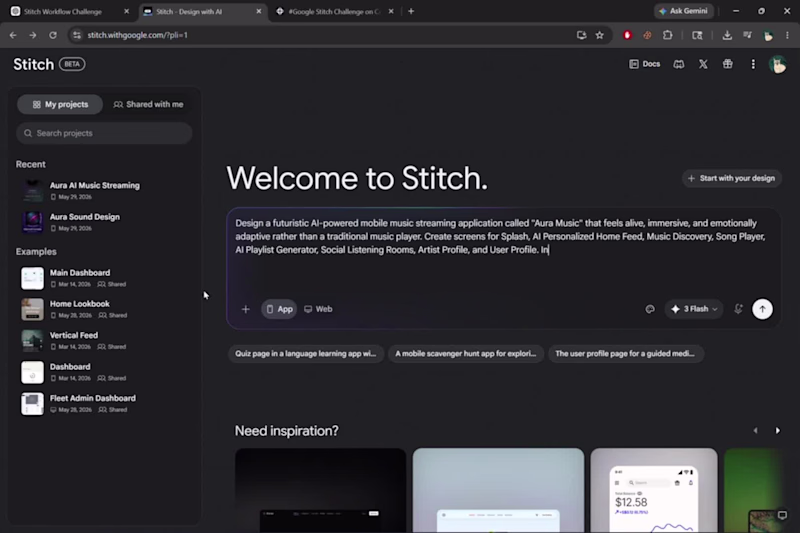
Task: Click the plus attach icon in prompt
Action: click(x=245, y=309)
